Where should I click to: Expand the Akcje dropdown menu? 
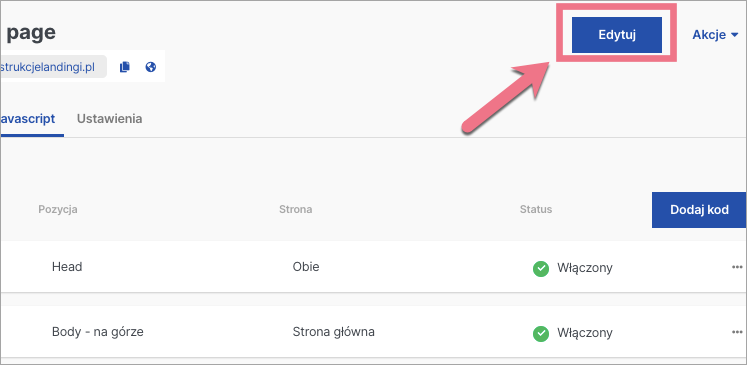715,35
